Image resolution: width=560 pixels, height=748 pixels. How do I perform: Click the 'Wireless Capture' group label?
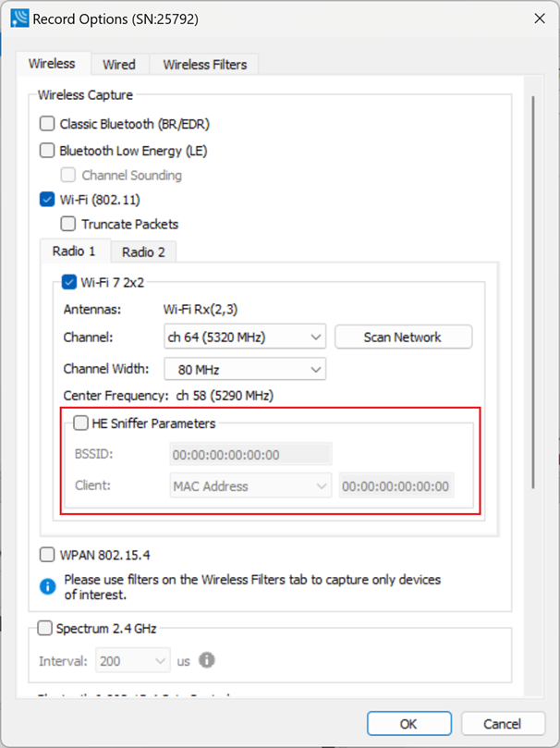[85, 94]
